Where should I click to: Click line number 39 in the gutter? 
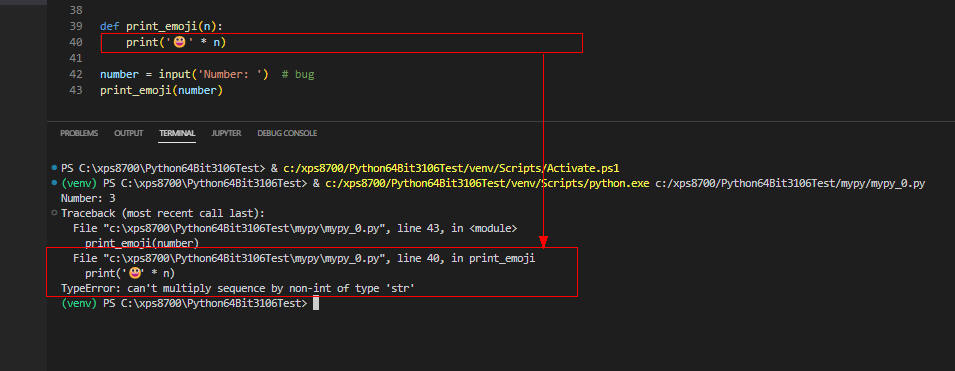pyautogui.click(x=76, y=26)
